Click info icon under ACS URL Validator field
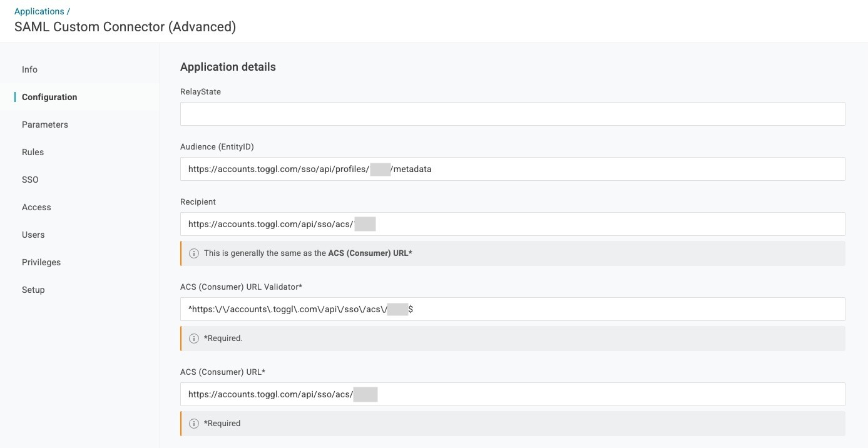This screenshot has height=448, width=868. (x=194, y=339)
